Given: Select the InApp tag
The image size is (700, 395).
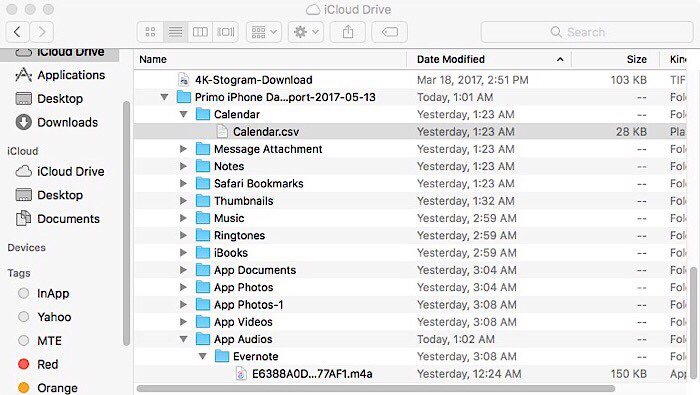Looking at the screenshot, I should click(44, 293).
